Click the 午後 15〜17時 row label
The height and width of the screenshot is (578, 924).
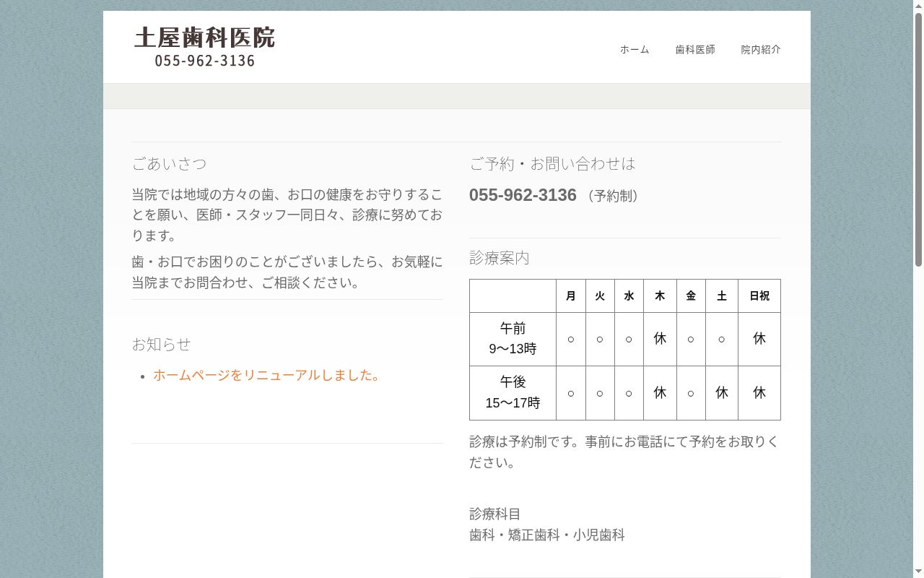click(513, 393)
